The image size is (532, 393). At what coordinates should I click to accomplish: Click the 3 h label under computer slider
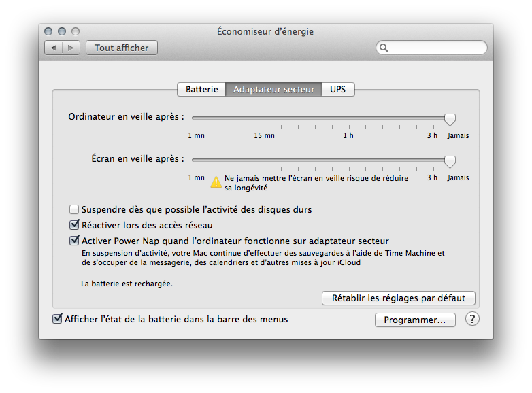coord(432,135)
